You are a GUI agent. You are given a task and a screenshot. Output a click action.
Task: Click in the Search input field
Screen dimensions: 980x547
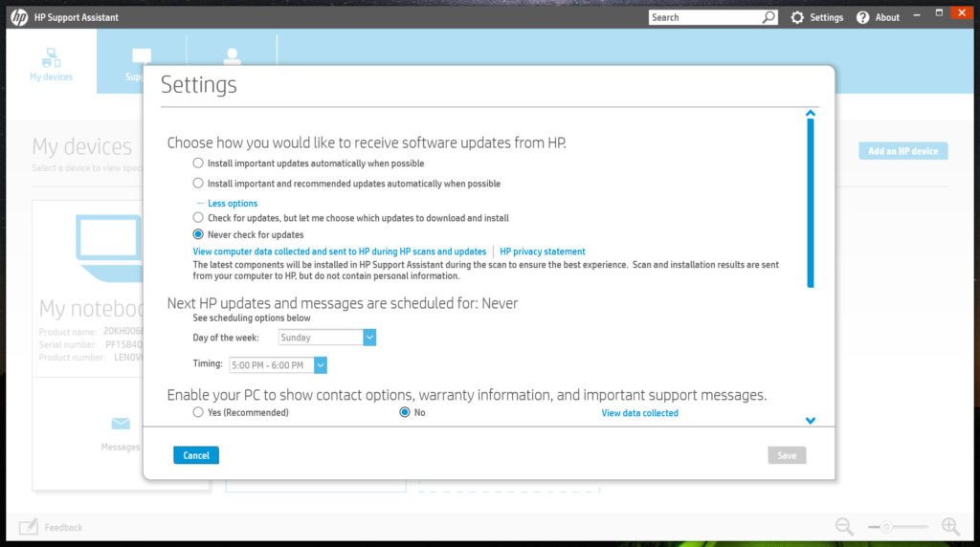point(705,17)
